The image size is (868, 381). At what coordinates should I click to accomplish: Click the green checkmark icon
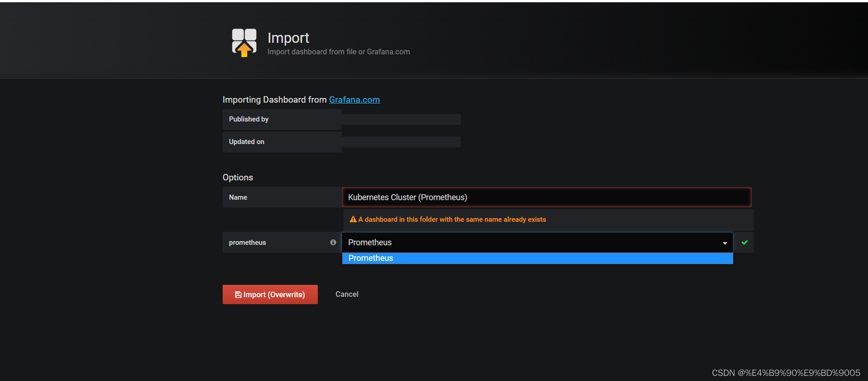[745, 242]
